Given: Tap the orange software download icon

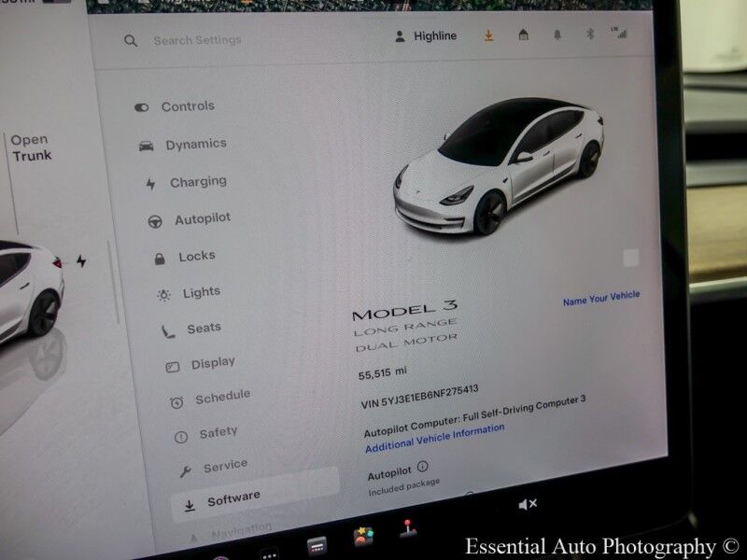Looking at the screenshot, I should 488,35.
